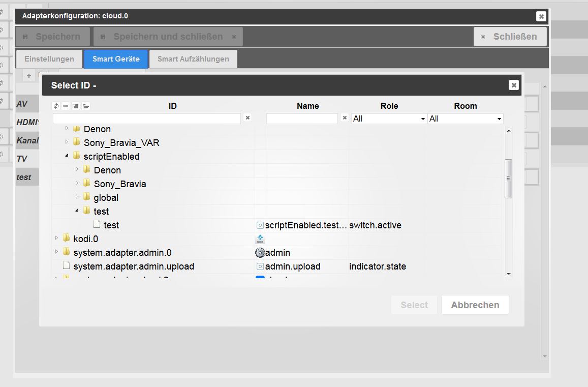Click the Name filter input field
Screen dimensions: 588x387
[x=302, y=118]
